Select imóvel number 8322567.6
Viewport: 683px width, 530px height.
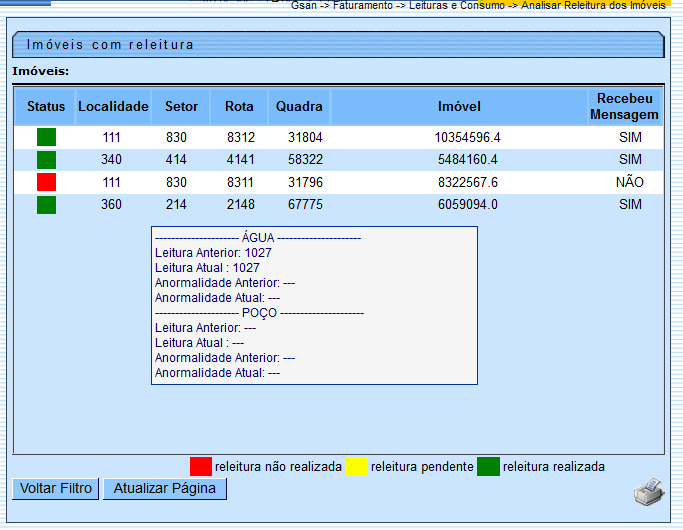pyautogui.click(x=467, y=182)
